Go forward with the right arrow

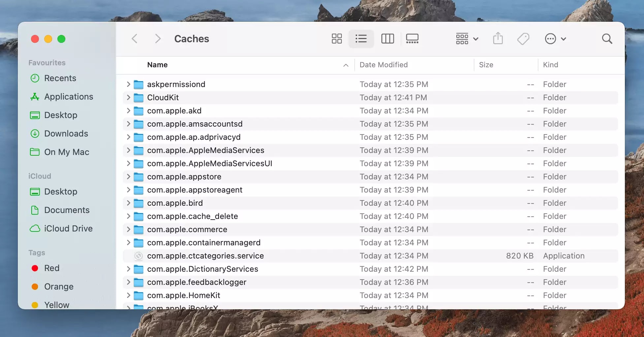pyautogui.click(x=158, y=39)
